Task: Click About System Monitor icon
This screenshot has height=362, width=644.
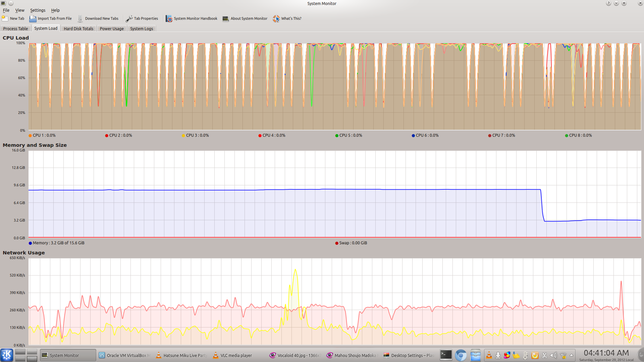Action: pyautogui.click(x=225, y=18)
